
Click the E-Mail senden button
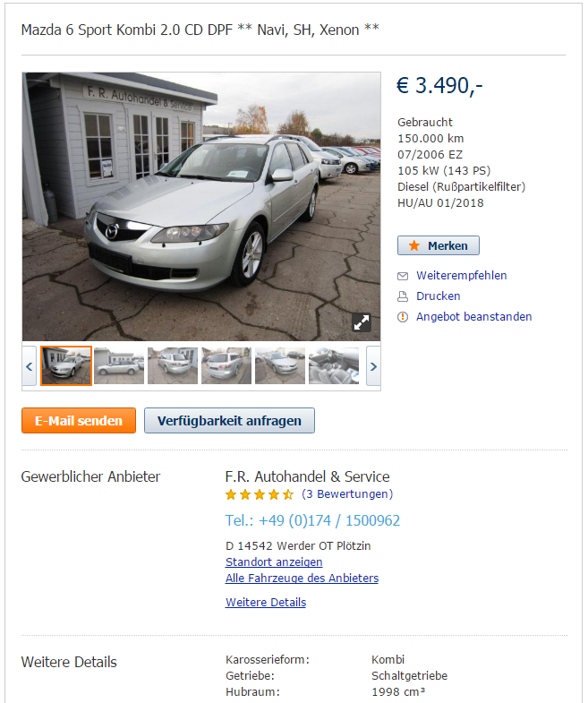(79, 421)
